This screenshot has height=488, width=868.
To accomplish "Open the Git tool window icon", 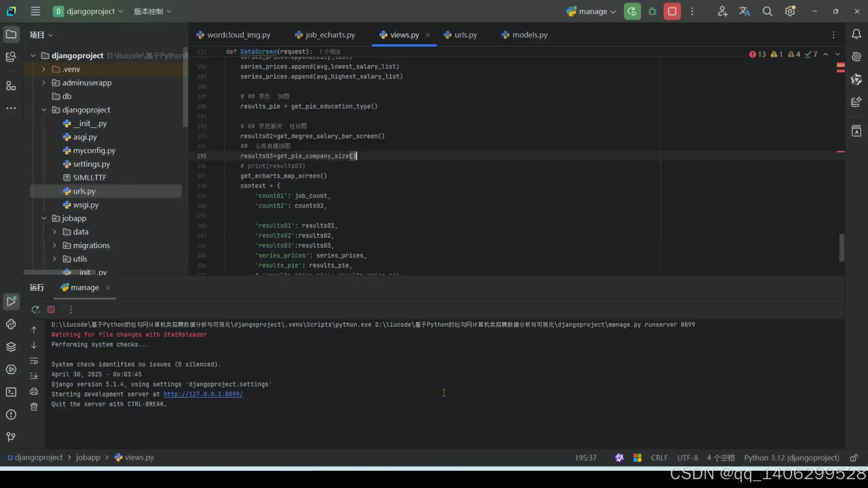I will click(x=11, y=437).
